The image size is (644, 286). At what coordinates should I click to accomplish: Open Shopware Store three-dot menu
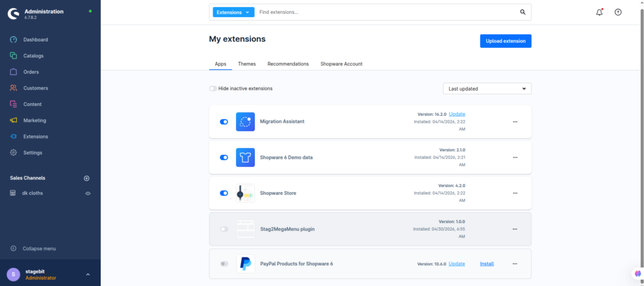[x=515, y=193]
